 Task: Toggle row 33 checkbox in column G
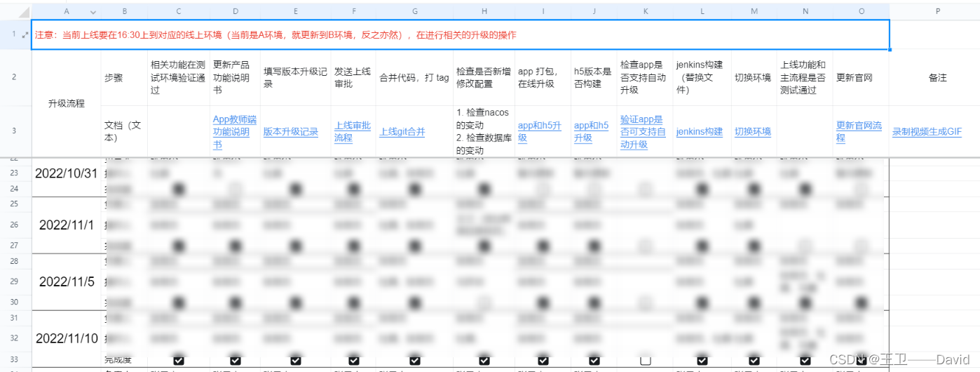coord(415,360)
